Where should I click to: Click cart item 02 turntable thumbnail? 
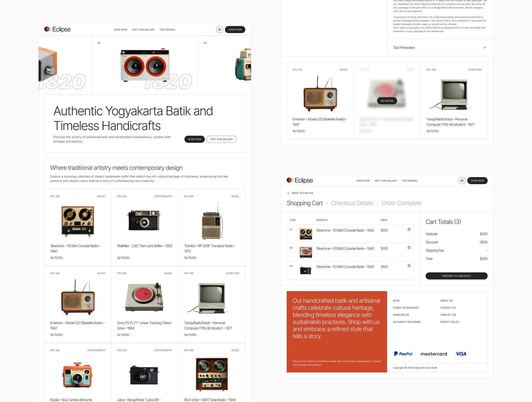(306, 252)
